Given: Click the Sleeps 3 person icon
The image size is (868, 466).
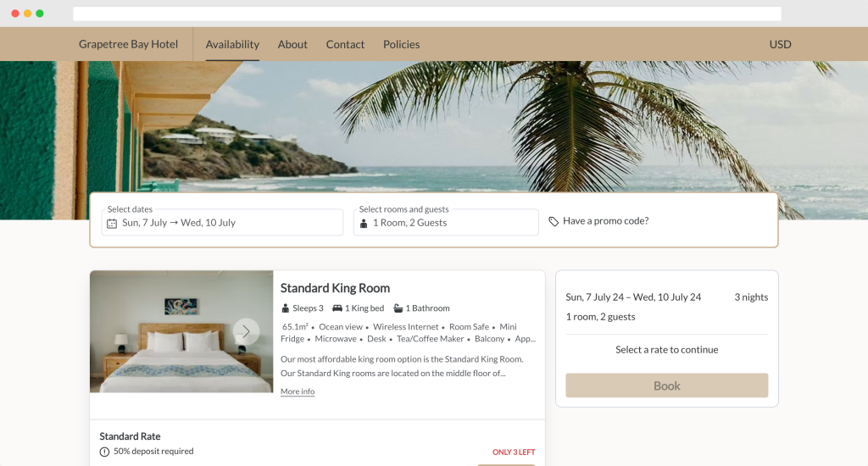Looking at the screenshot, I should [285, 308].
